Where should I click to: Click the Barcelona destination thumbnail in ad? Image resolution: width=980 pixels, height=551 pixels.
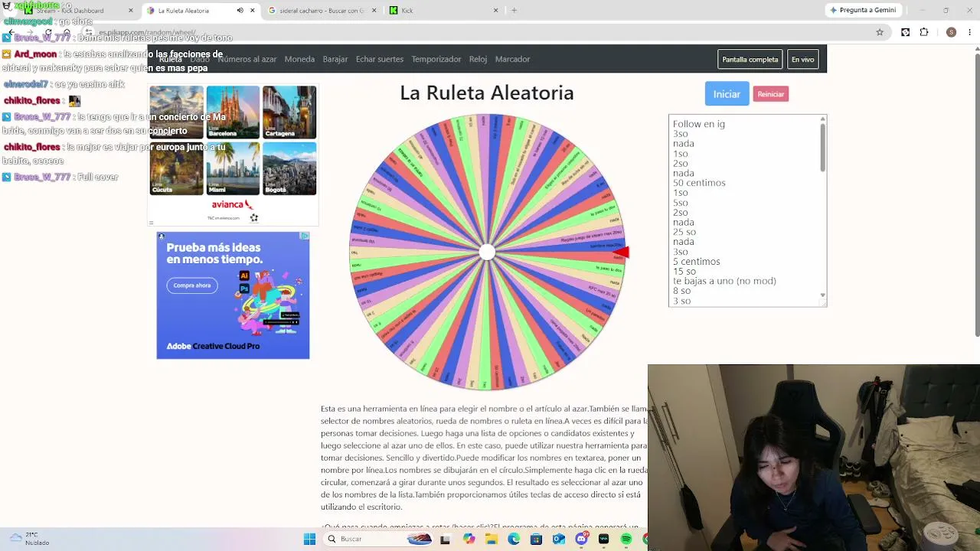(x=233, y=112)
